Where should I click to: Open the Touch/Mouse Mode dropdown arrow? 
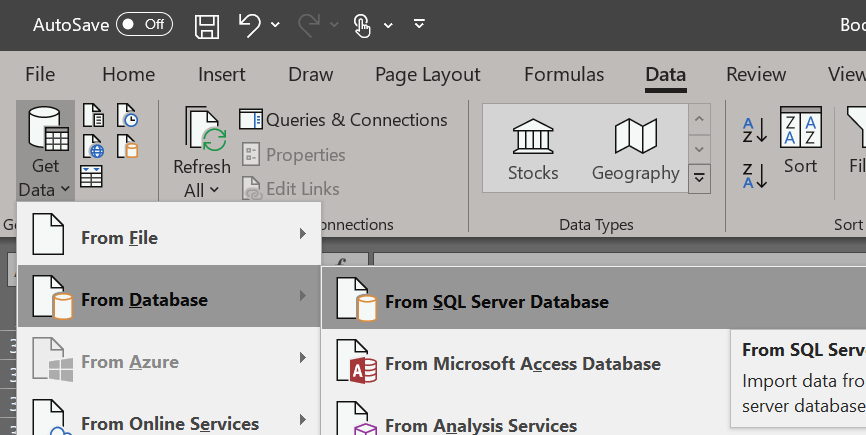point(388,25)
